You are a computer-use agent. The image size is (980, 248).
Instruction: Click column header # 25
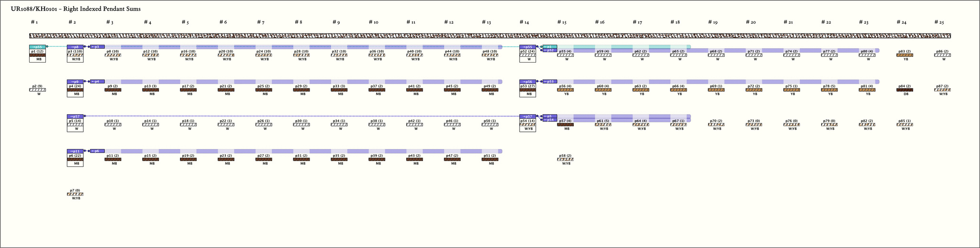939,22
